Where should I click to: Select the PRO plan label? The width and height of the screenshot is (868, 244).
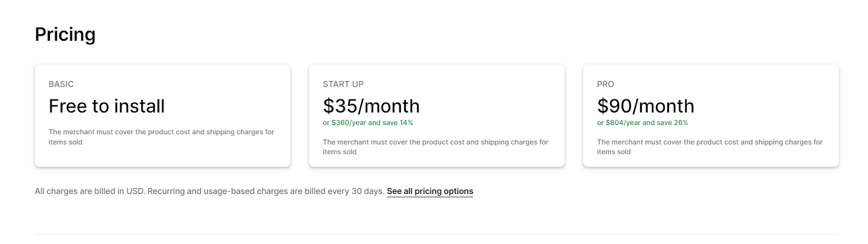coord(605,84)
